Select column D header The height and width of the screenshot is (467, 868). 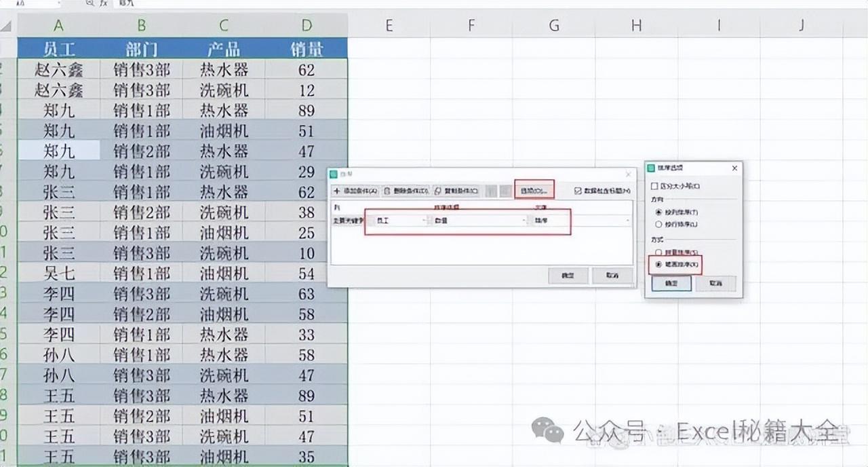click(x=307, y=26)
